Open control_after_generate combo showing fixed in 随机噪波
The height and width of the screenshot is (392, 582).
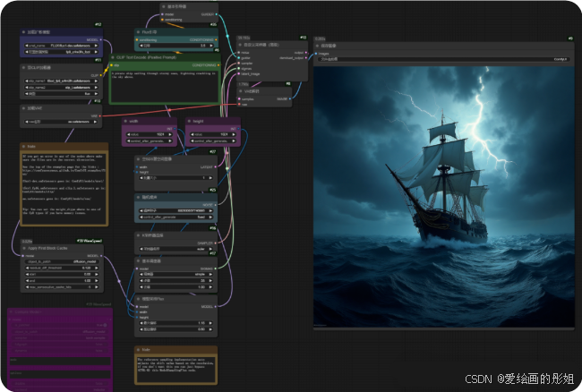click(175, 217)
